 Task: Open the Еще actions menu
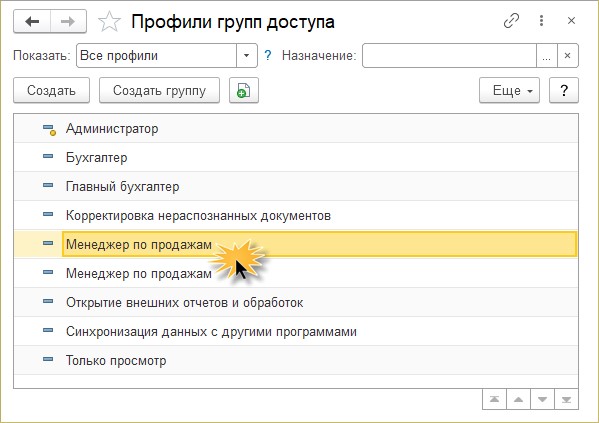pyautogui.click(x=509, y=91)
